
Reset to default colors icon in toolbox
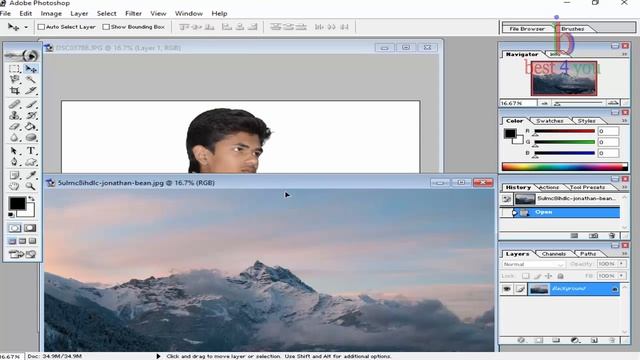[x=11, y=215]
